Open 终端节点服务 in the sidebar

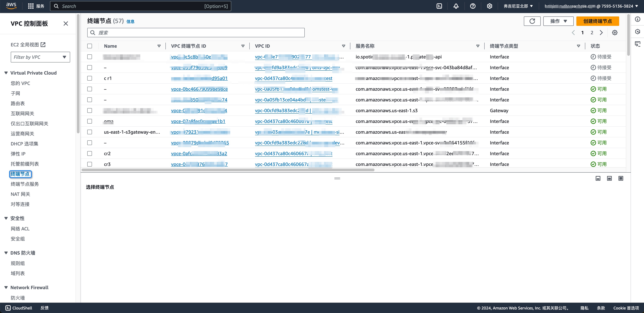coord(25,184)
